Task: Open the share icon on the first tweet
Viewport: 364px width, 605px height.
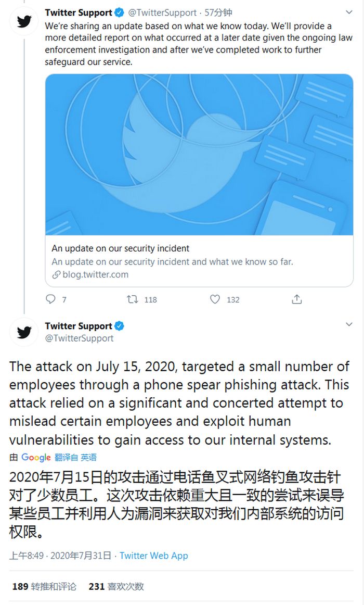Action: (297, 299)
